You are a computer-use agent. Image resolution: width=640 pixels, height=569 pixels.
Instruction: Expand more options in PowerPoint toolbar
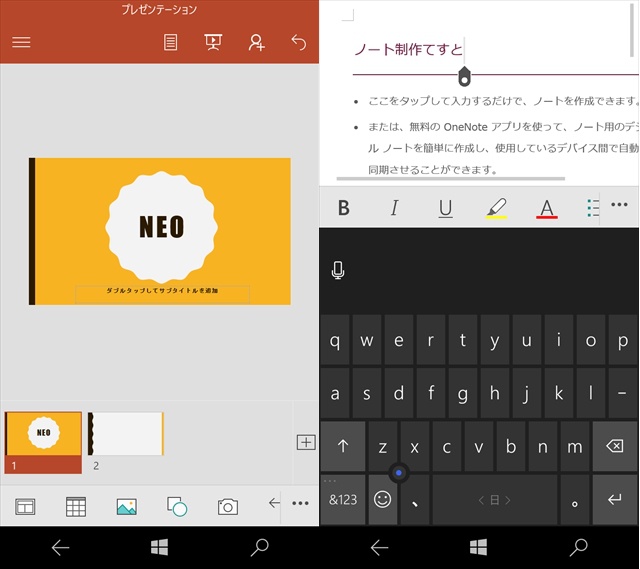coord(300,504)
